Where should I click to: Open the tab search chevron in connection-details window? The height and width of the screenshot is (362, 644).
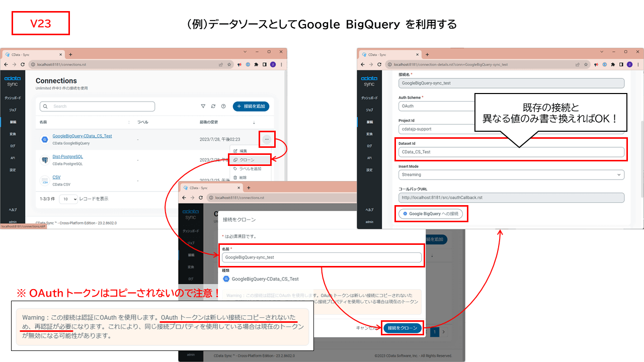602,52
